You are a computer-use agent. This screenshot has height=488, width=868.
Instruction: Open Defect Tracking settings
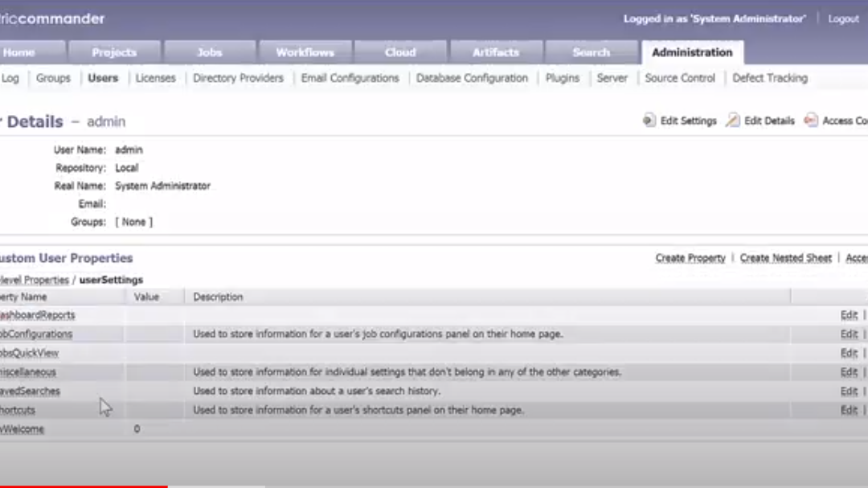pyautogui.click(x=770, y=78)
